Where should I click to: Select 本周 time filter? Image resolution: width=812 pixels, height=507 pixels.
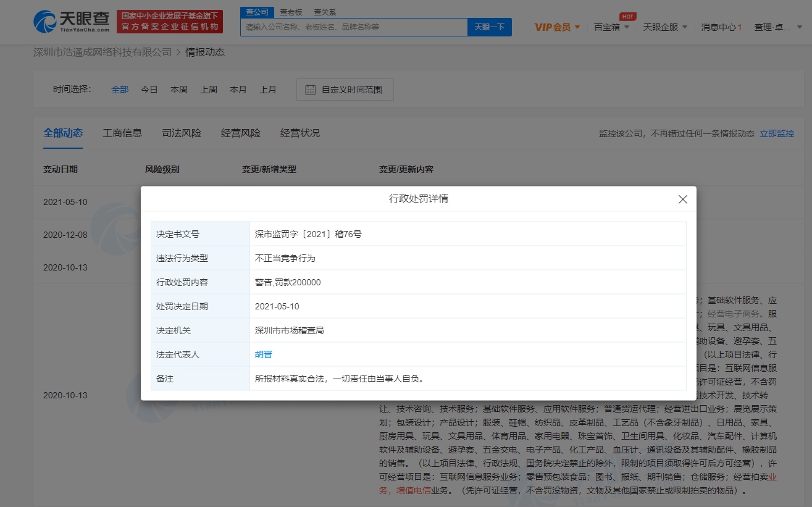pos(179,90)
